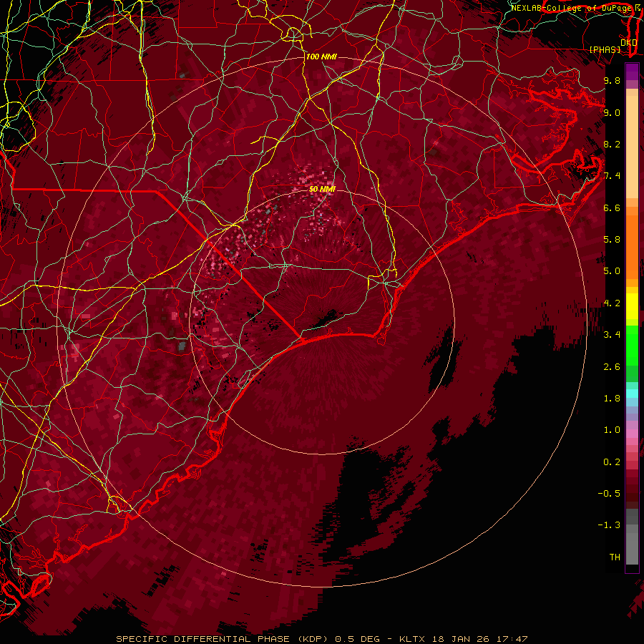Click the 1.0 scale value
The width and height of the screenshot is (644, 644).
(x=612, y=430)
